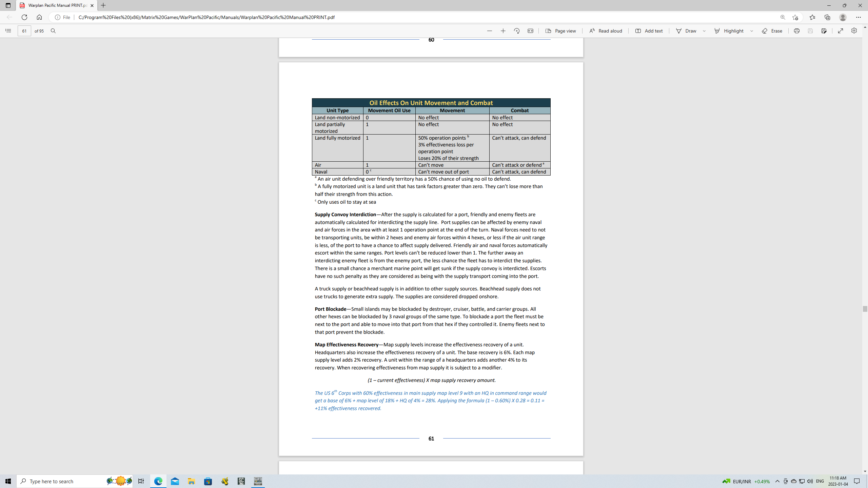
Task: Select the Draw tool
Action: (x=686, y=31)
